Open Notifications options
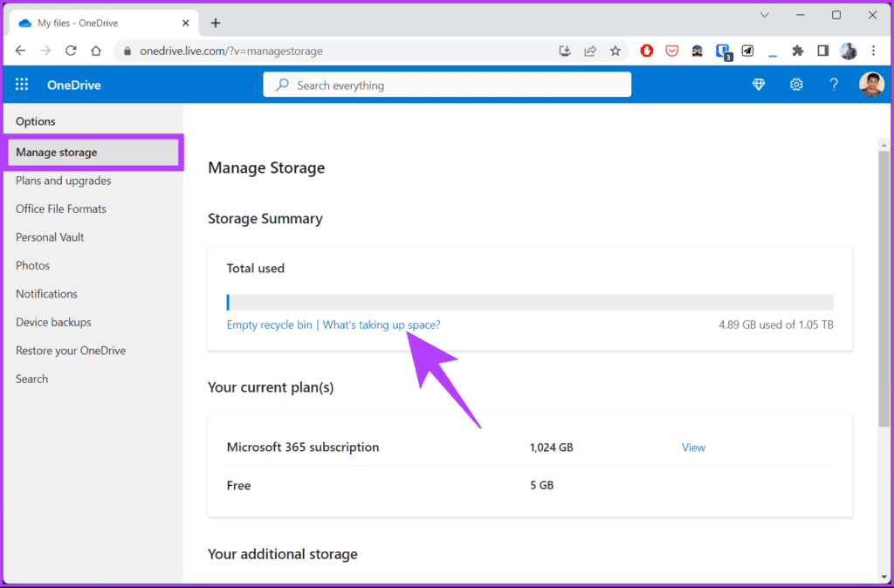Screen dimensions: 894x588 [x=46, y=294]
